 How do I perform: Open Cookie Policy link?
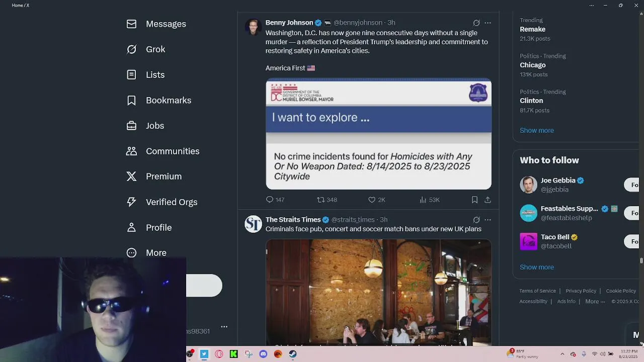tap(621, 291)
